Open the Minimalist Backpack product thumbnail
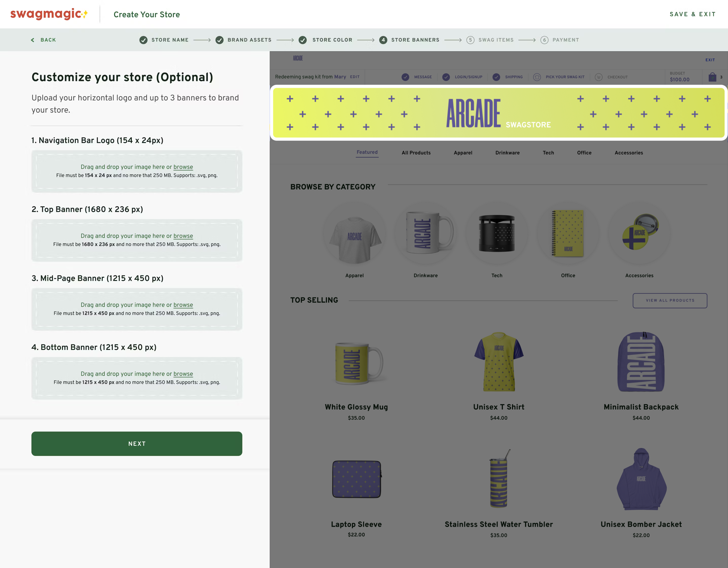This screenshot has height=568, width=728. tap(641, 362)
